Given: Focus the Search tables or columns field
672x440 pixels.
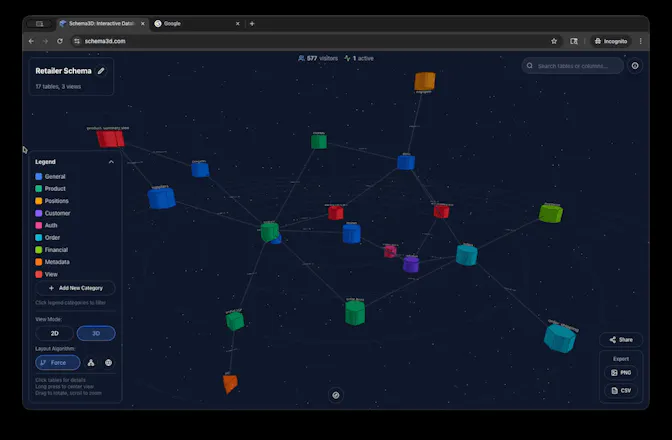Looking at the screenshot, I should tap(573, 66).
